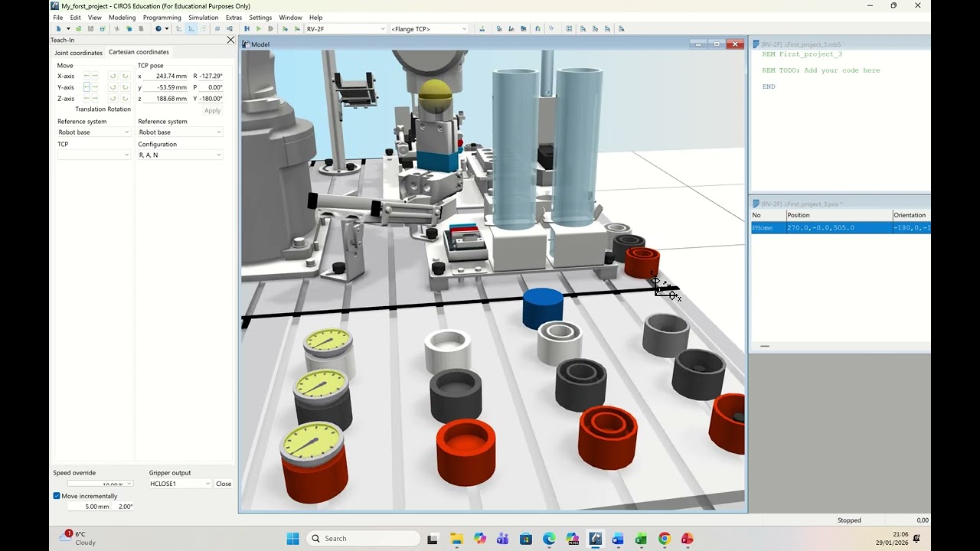980x551 pixels.
Task: Rotate clockwise about the Z-axis
Action: click(125, 99)
